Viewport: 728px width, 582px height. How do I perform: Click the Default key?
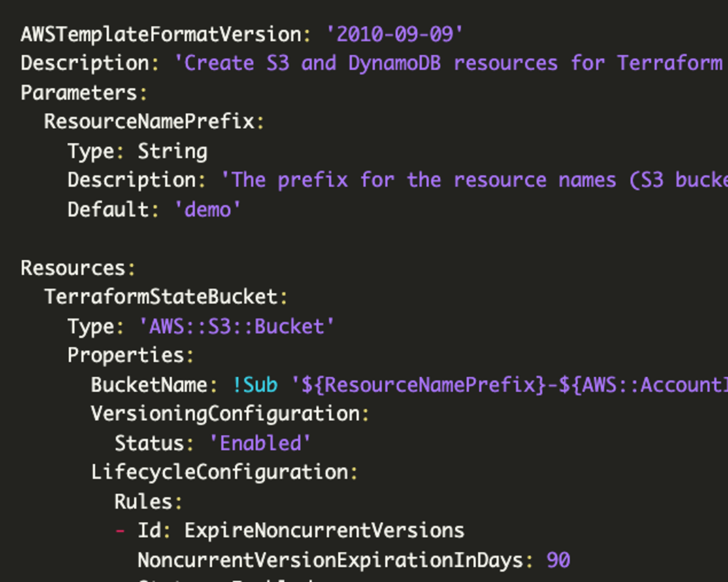[x=108, y=209]
